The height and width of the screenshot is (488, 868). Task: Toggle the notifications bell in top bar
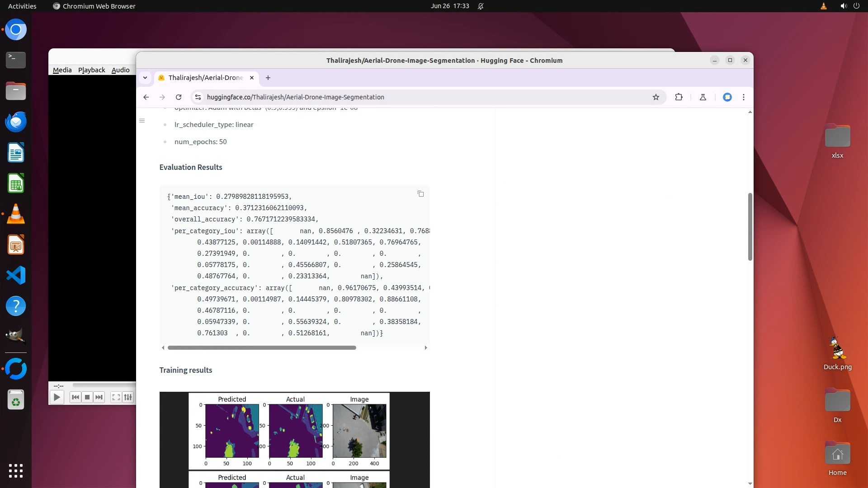(481, 6)
